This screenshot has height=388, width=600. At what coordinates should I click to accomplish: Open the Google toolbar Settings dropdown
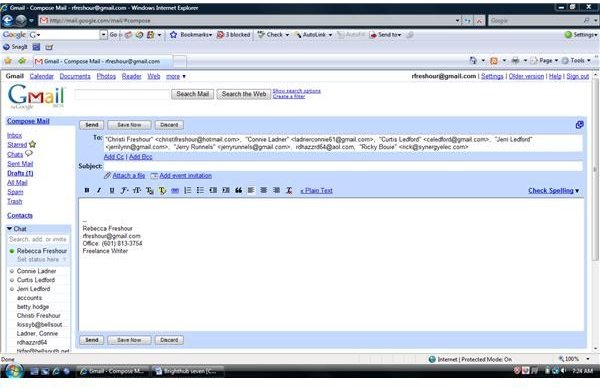tap(581, 35)
